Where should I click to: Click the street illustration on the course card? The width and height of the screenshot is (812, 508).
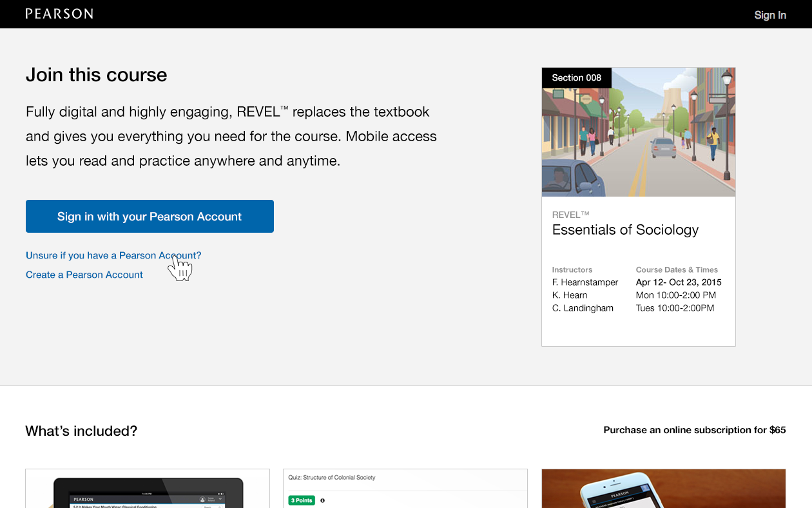click(639, 132)
